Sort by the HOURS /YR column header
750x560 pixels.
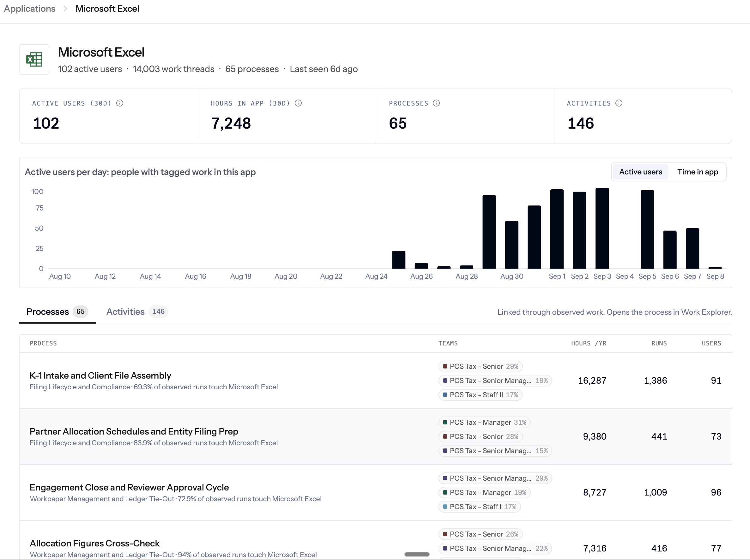pyautogui.click(x=589, y=344)
